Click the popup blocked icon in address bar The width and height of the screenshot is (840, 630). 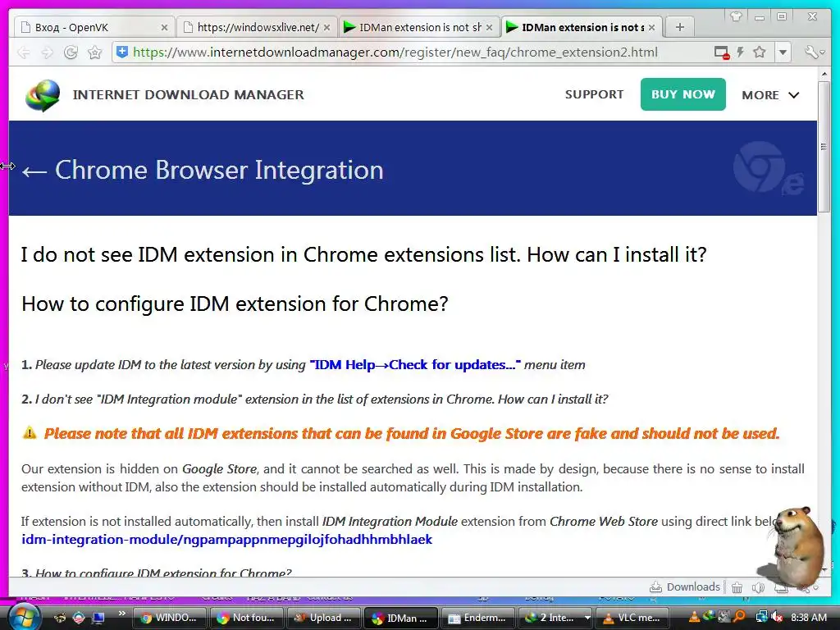722,52
